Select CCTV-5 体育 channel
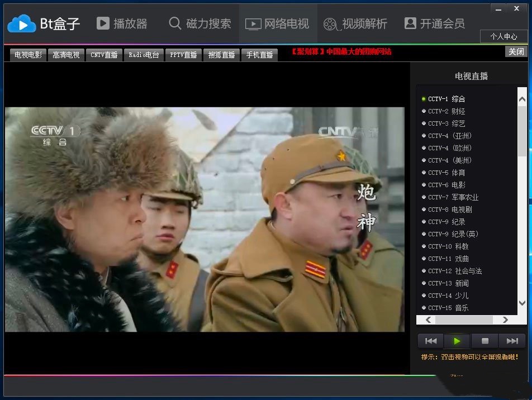 (x=446, y=173)
